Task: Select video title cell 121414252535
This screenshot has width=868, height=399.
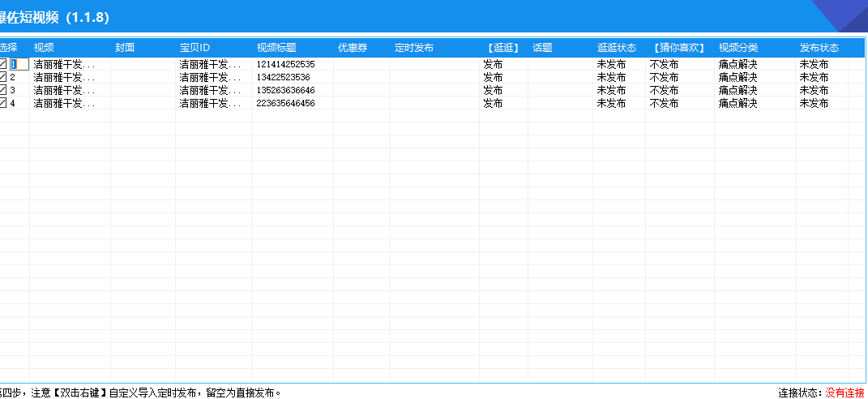Action: click(x=286, y=64)
